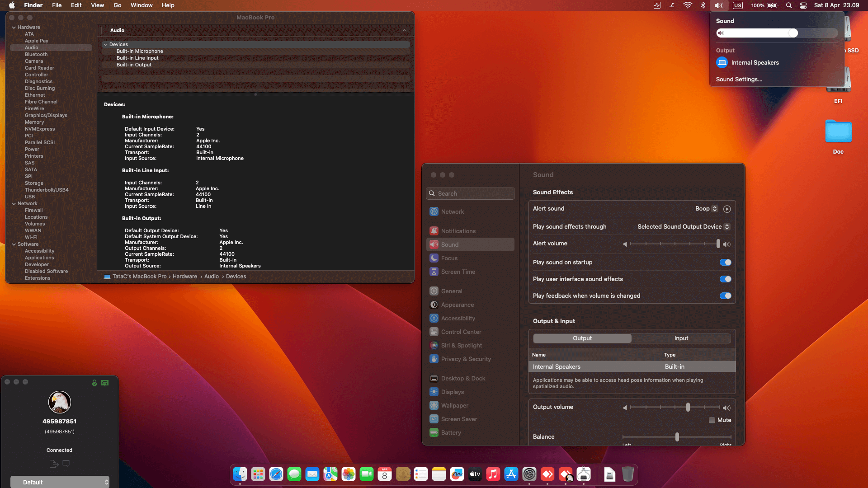868x488 pixels.
Task: Open Siri & Spotlight in the System Settings sidebar
Action: pos(470,345)
